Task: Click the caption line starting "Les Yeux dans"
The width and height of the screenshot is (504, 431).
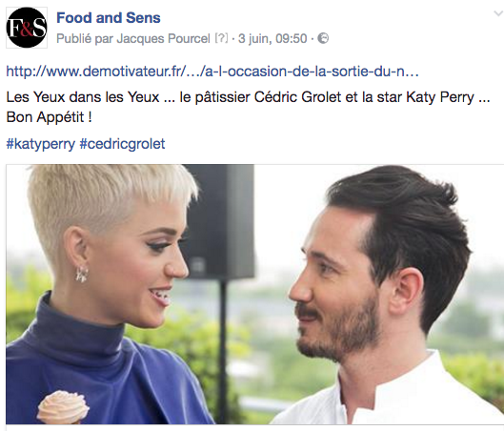Action: 248,97
